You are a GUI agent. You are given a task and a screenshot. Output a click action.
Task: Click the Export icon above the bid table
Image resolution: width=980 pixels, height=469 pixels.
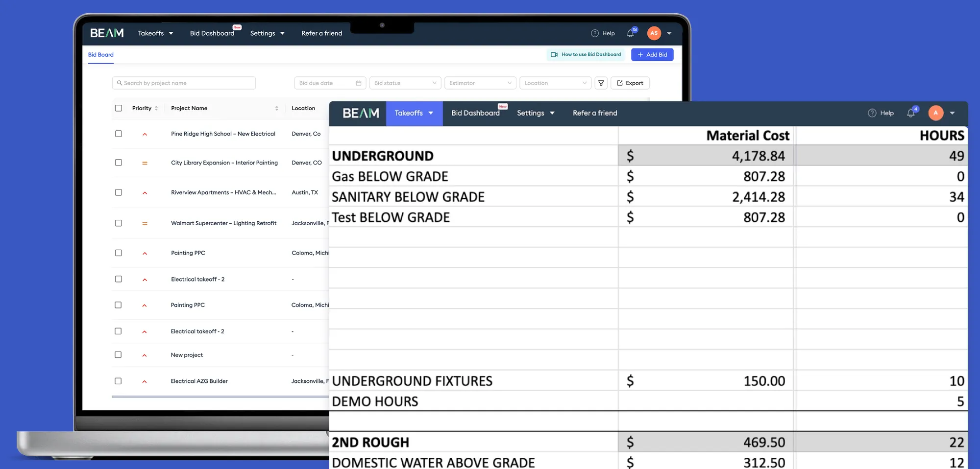[619, 83]
